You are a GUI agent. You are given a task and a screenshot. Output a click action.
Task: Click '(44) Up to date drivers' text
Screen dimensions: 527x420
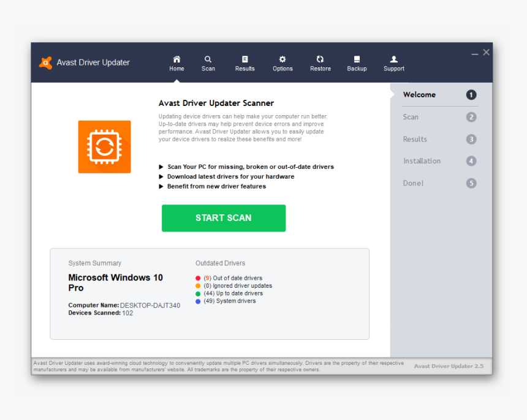[233, 293]
